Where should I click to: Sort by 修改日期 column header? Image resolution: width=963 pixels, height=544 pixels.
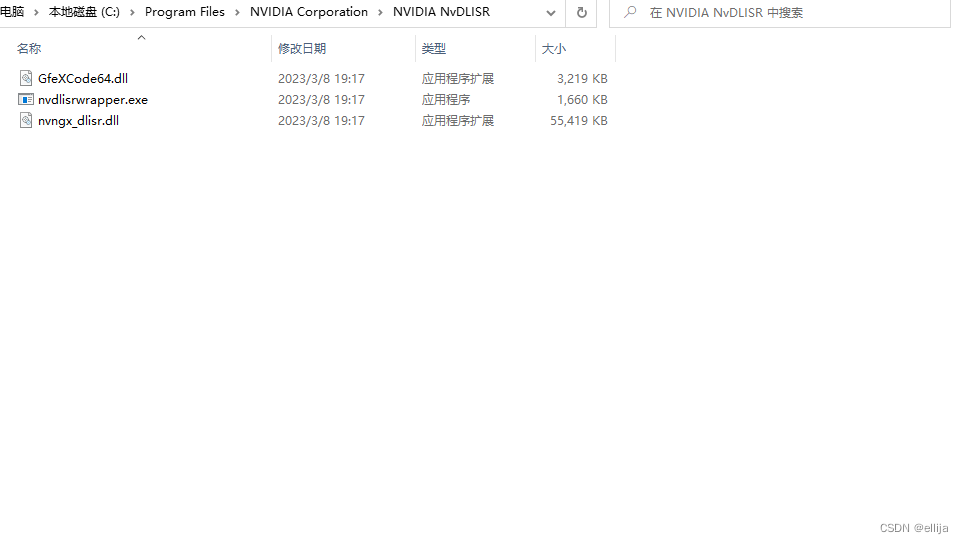302,49
